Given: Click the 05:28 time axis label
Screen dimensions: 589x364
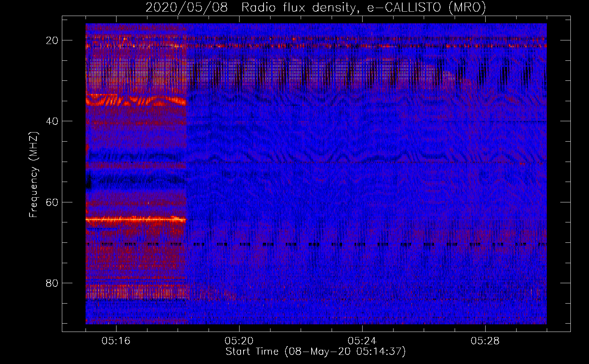Looking at the screenshot, I should click(485, 341).
